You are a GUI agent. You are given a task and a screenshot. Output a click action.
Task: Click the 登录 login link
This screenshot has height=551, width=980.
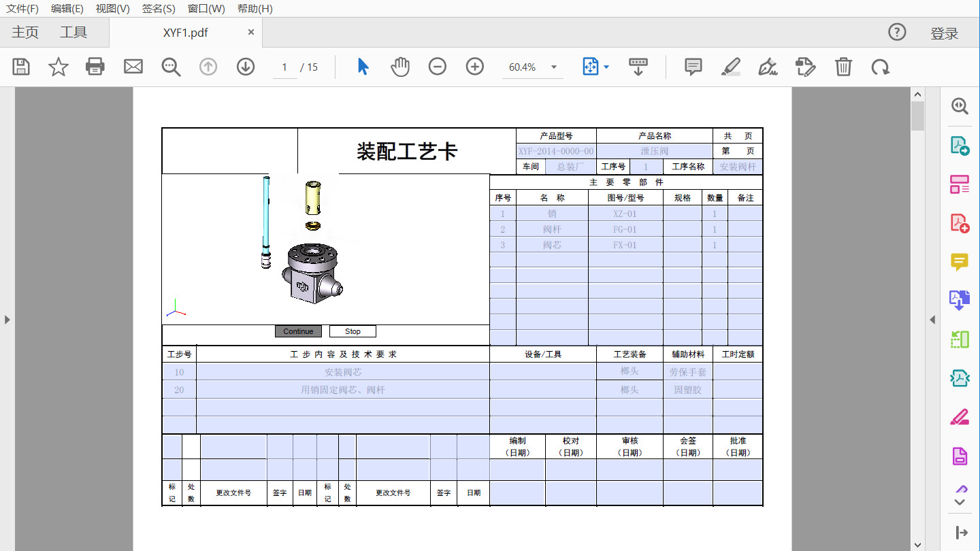tap(946, 32)
